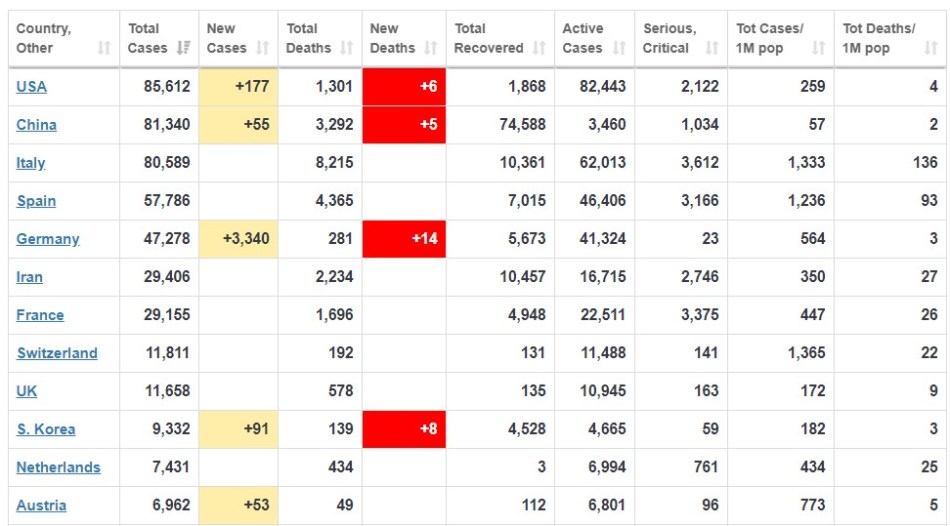Screen dimensions: 950x526
Task: Click sort arrows in New Deaths column
Action: [430, 48]
